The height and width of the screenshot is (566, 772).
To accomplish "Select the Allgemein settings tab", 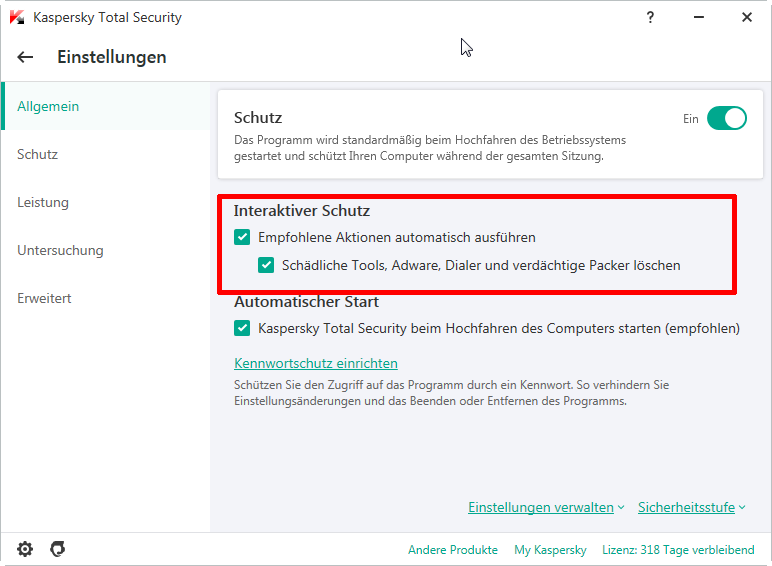I will click(x=106, y=106).
